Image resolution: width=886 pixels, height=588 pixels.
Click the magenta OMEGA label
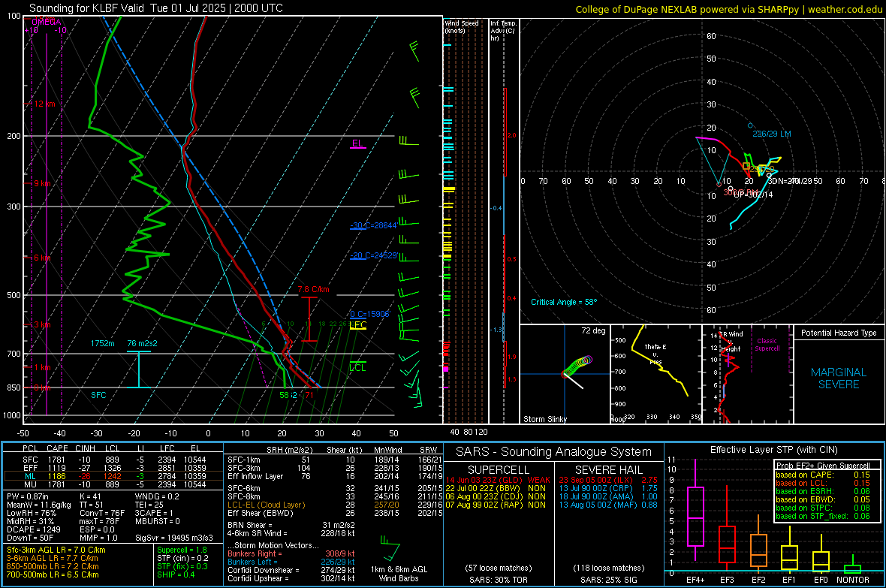pos(47,22)
